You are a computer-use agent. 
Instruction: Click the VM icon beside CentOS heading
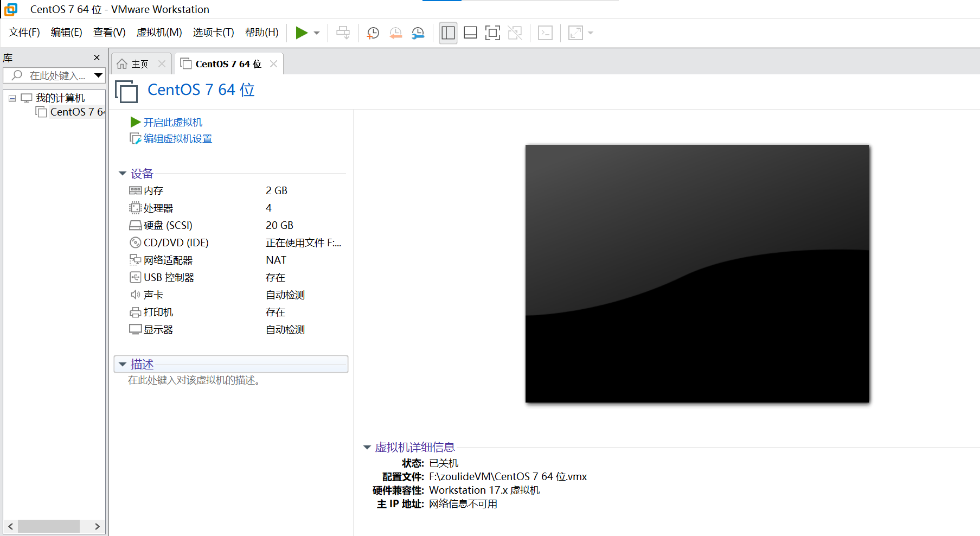tap(126, 91)
